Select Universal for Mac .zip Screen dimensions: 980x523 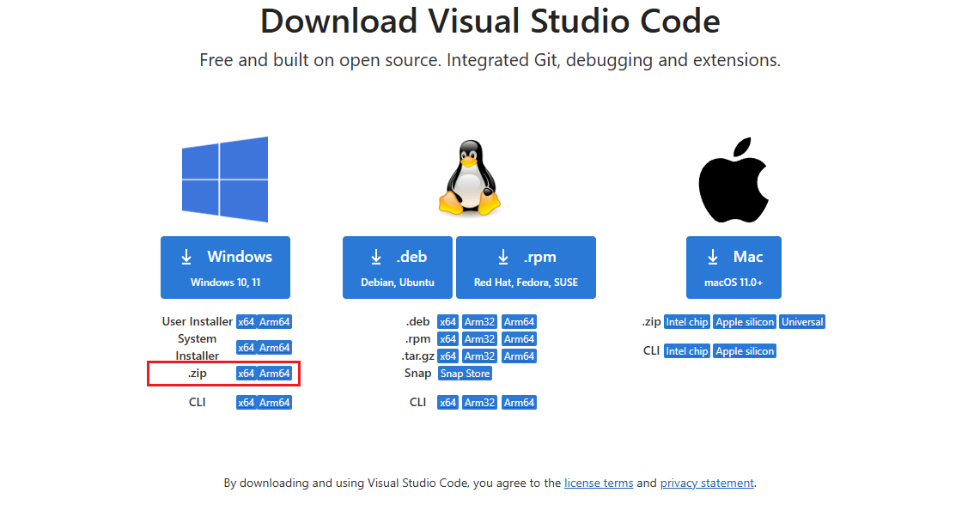[x=802, y=322]
